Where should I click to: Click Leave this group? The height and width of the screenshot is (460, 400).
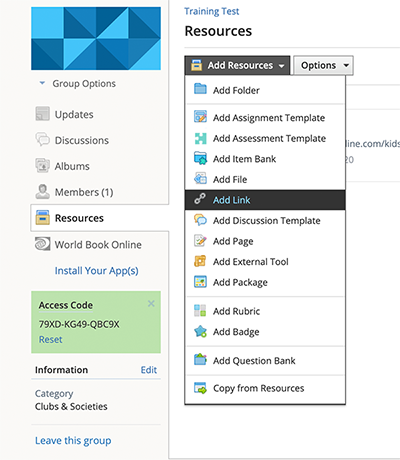[x=73, y=440]
